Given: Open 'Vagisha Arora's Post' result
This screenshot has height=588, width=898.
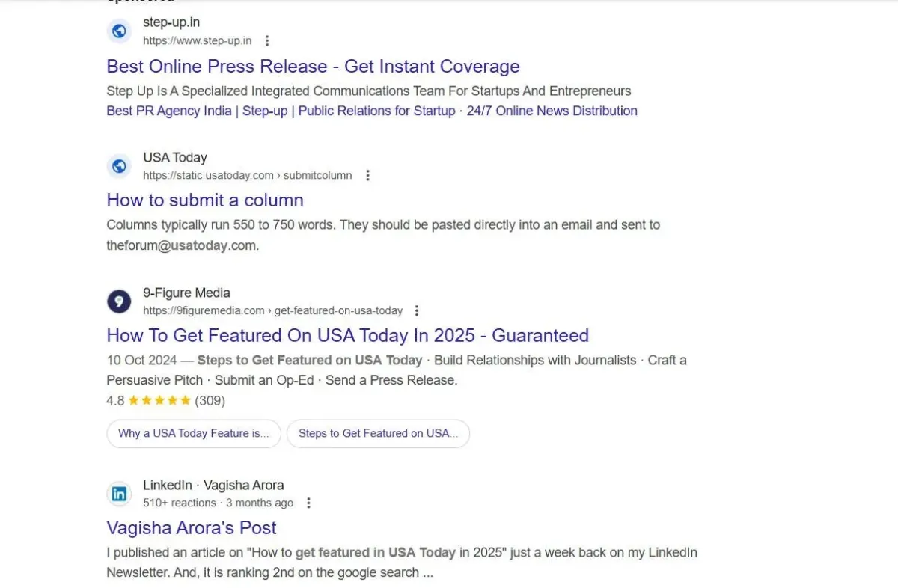Looking at the screenshot, I should pos(192,527).
